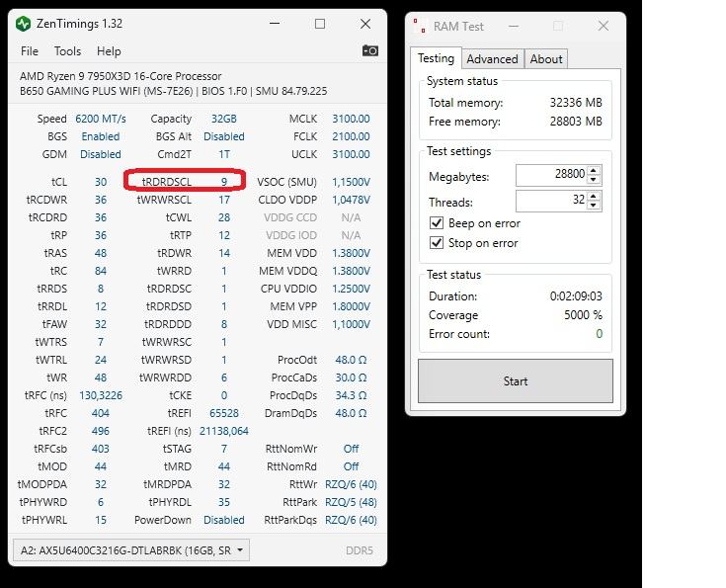This screenshot has height=588, width=726.
Task: Increase Threads value with up arrow
Action: pos(594,196)
